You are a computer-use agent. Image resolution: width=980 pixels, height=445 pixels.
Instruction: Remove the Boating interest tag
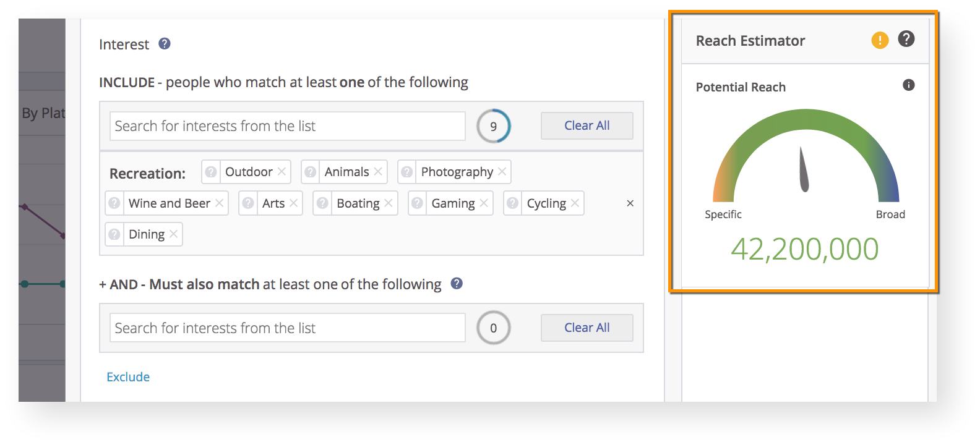[x=389, y=203]
